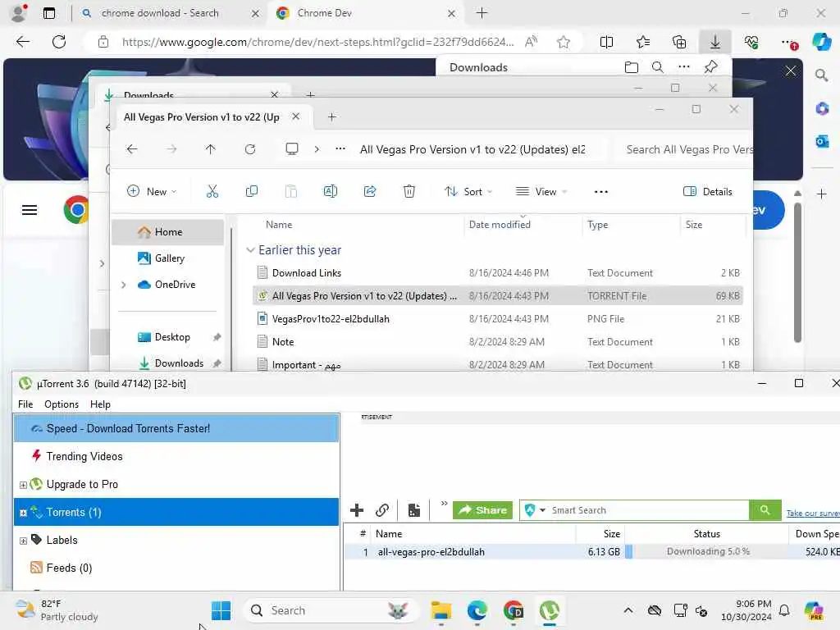
Task: Click the Copy icon in File Explorer toolbar
Action: pyautogui.click(x=251, y=191)
